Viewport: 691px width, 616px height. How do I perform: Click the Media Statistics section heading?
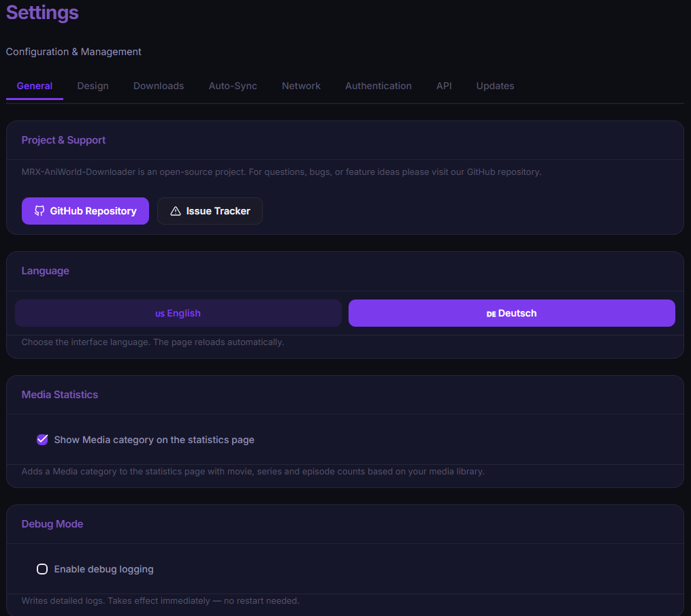pos(60,394)
